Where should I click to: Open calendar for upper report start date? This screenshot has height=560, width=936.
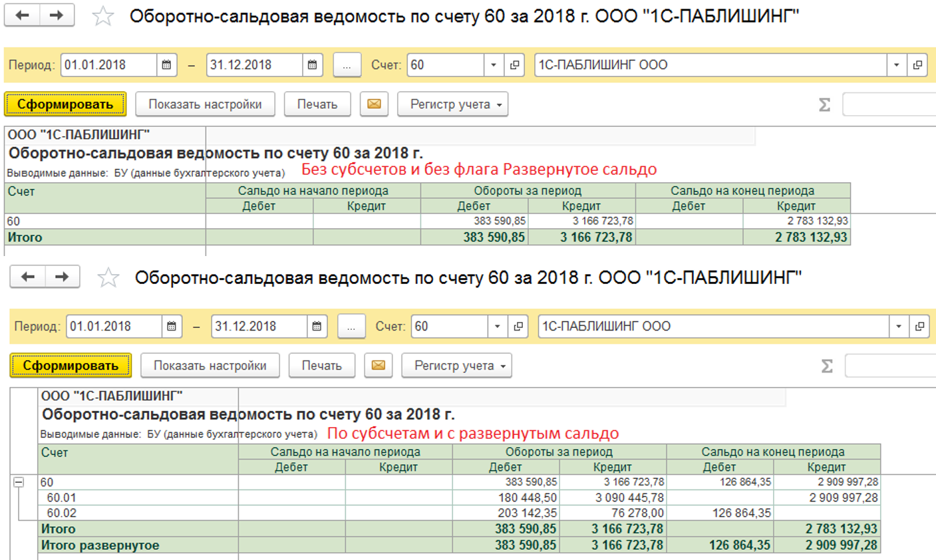pos(166,65)
